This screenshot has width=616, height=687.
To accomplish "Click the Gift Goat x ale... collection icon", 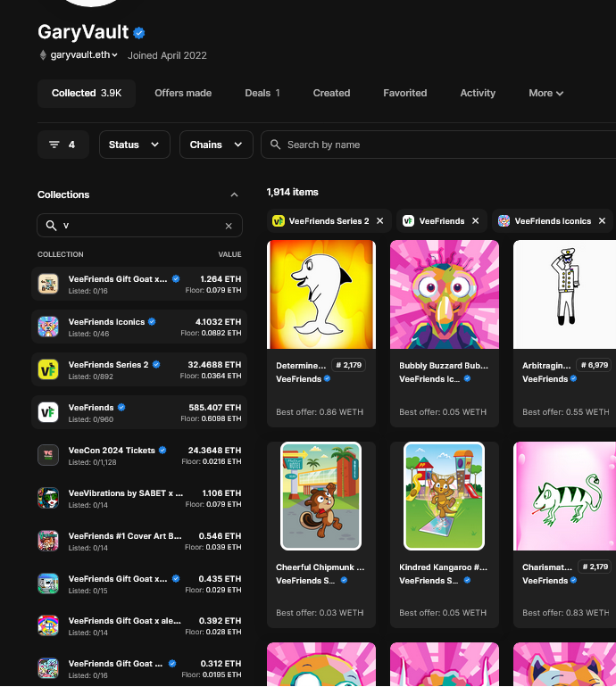I will pyautogui.click(x=48, y=625).
